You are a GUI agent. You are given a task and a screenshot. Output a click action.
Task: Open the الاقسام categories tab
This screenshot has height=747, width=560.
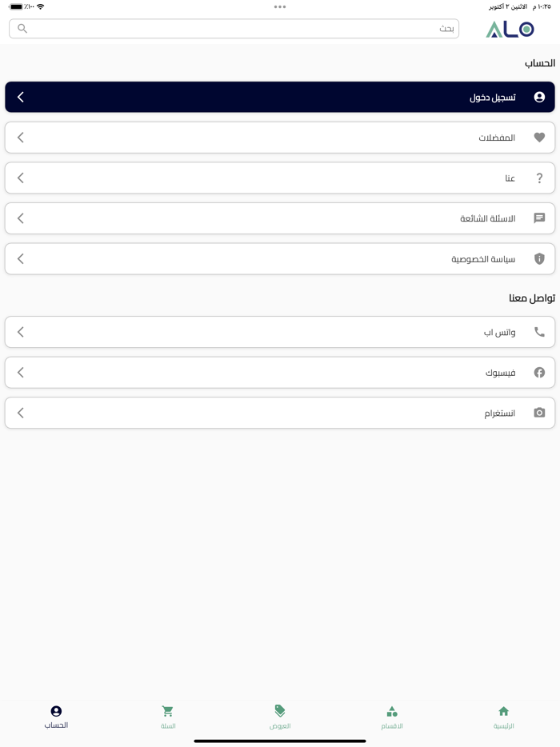(392, 717)
